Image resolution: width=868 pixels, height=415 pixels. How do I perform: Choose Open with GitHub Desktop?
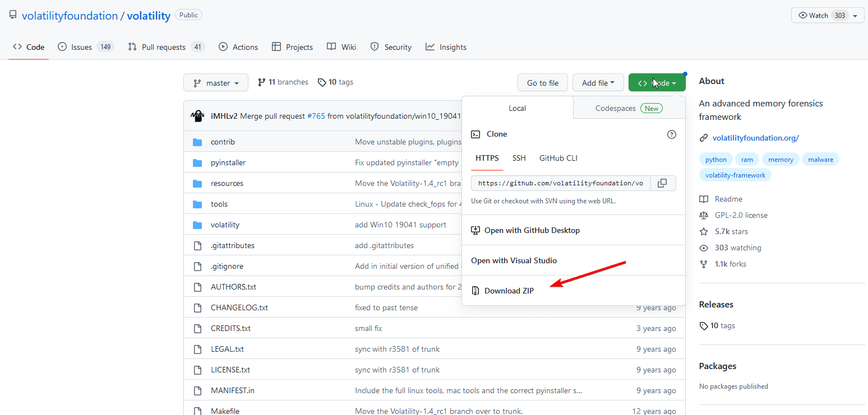pos(574,230)
